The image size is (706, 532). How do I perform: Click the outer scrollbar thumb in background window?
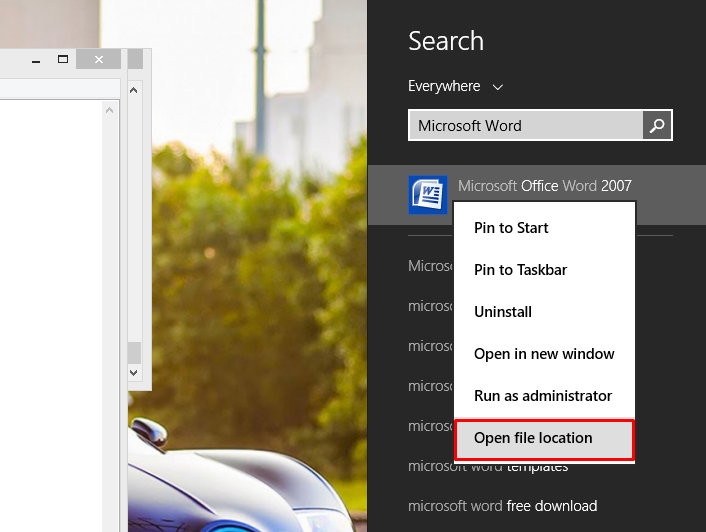pyautogui.click(x=135, y=352)
